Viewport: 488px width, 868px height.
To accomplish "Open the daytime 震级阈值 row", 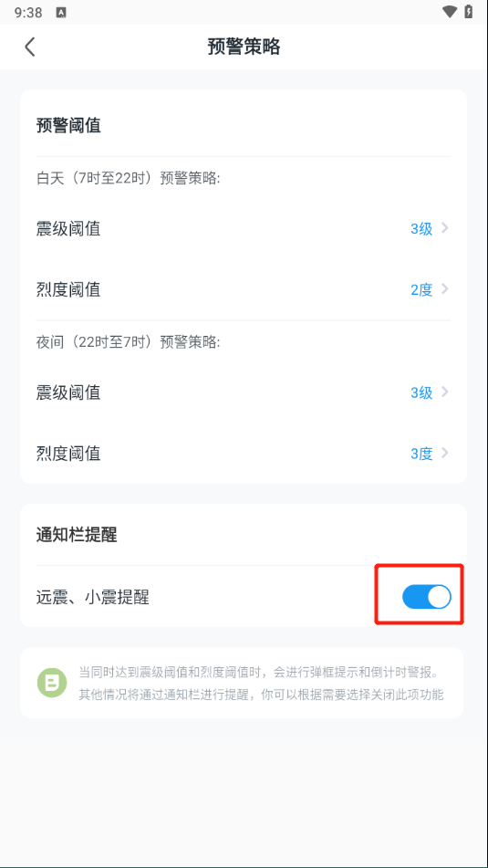I will tap(244, 228).
